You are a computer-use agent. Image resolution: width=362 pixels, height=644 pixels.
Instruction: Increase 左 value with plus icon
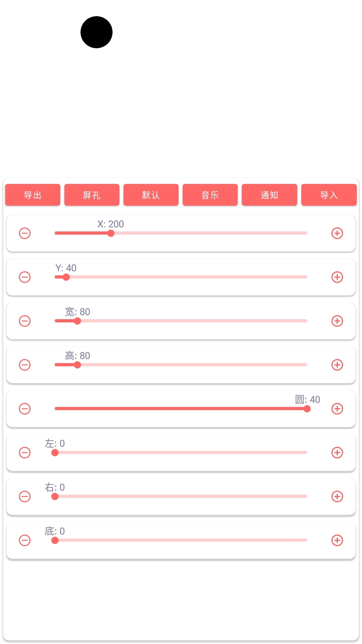337,453
